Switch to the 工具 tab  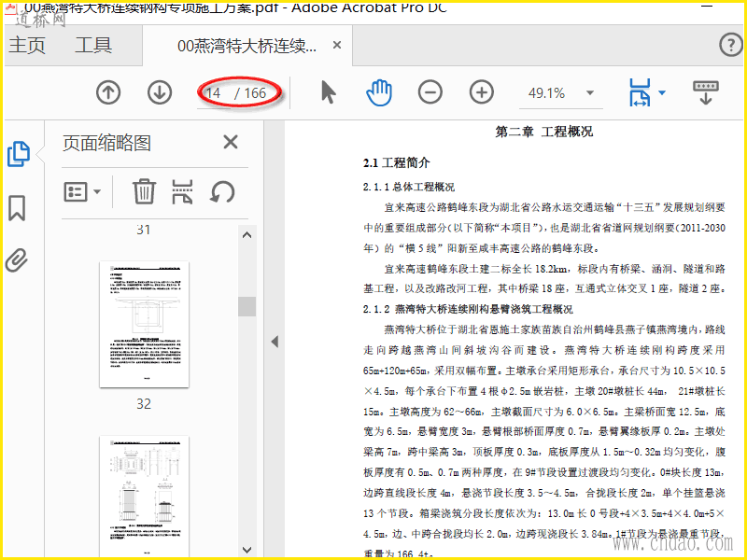[93, 45]
